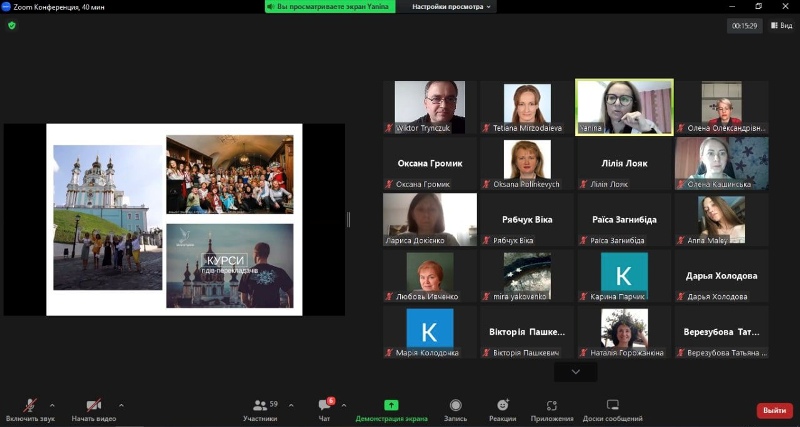Image resolution: width=800 pixels, height=427 pixels.
Task: Click muted mic icon beside Любовь Ивченко
Action: pos(389,296)
